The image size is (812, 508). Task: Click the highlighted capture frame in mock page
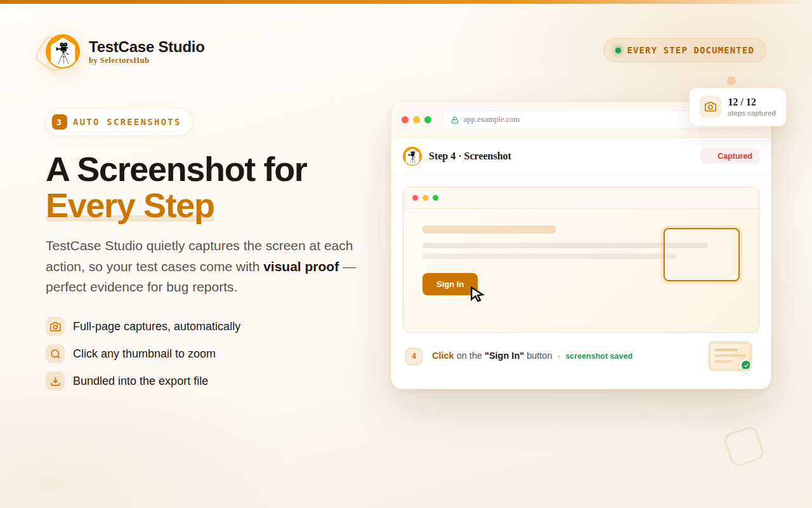point(702,255)
